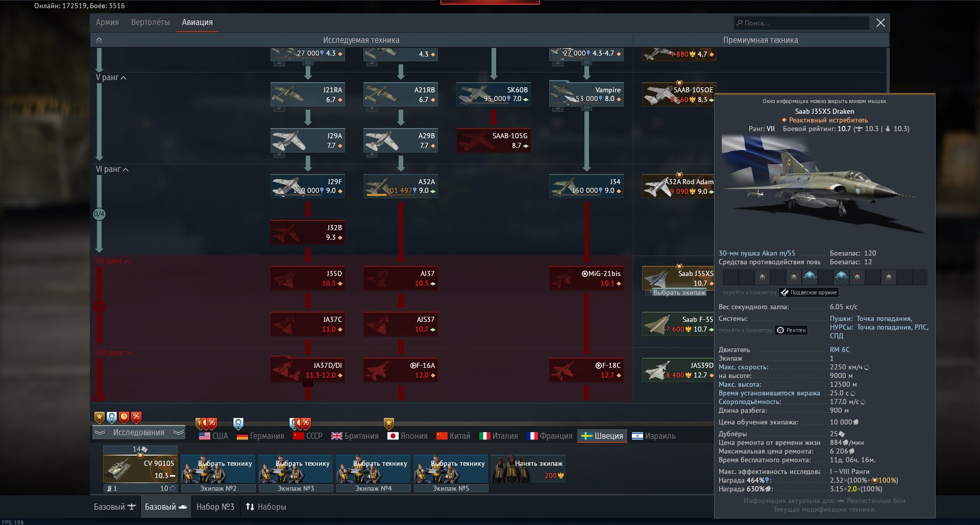Click the percent marker above США

pyautogui.click(x=212, y=423)
